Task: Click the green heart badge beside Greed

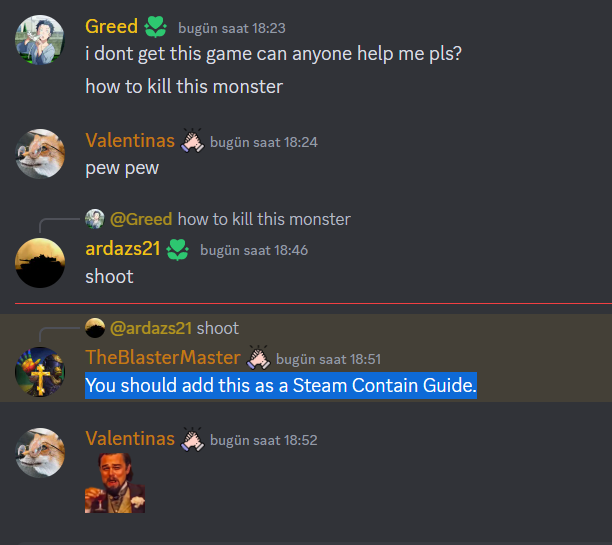Action: click(x=155, y=27)
